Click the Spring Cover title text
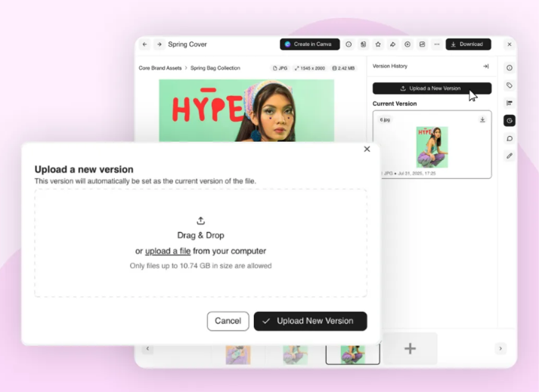 187,45
